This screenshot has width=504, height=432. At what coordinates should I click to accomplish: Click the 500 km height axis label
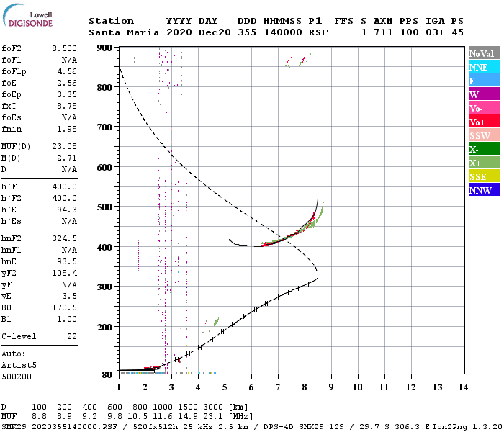tap(104, 207)
